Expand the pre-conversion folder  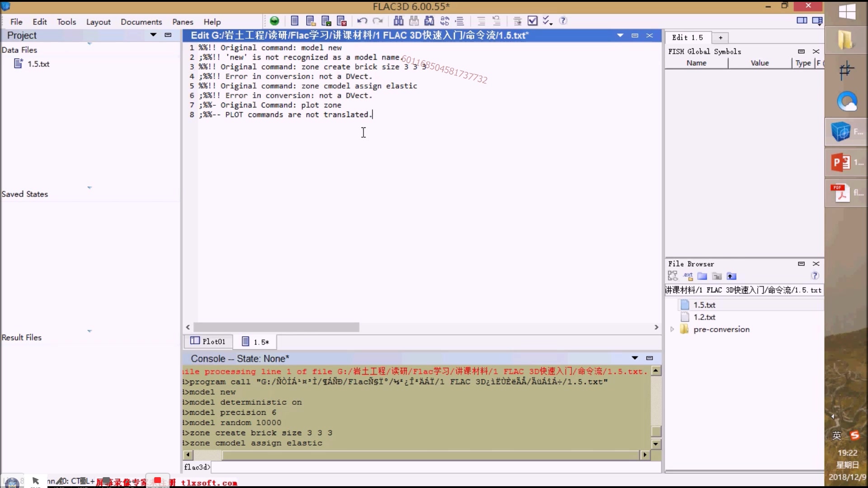click(672, 329)
